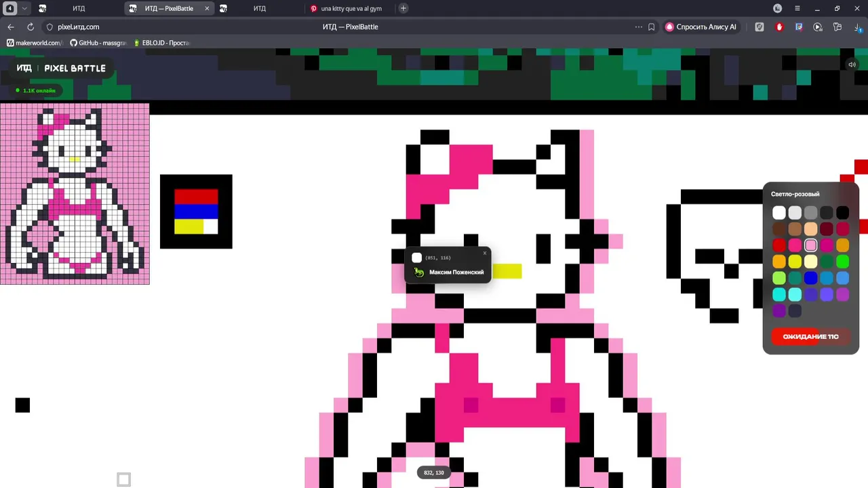Open the three-dot page options menu

pyautogui.click(x=638, y=27)
